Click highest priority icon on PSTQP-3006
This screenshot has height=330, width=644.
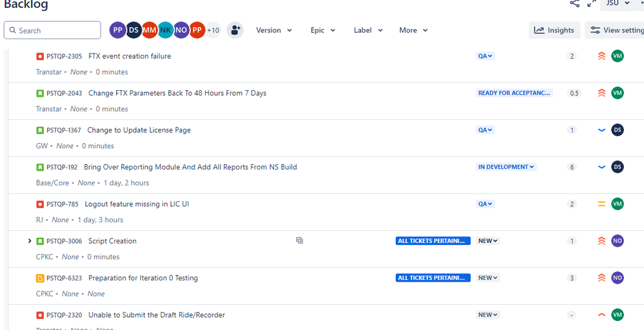[x=601, y=241]
